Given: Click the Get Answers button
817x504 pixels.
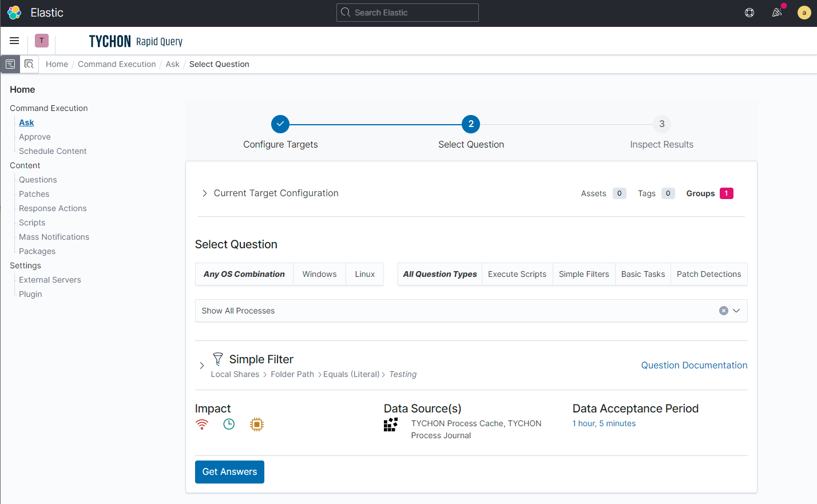Looking at the screenshot, I should pyautogui.click(x=229, y=472).
